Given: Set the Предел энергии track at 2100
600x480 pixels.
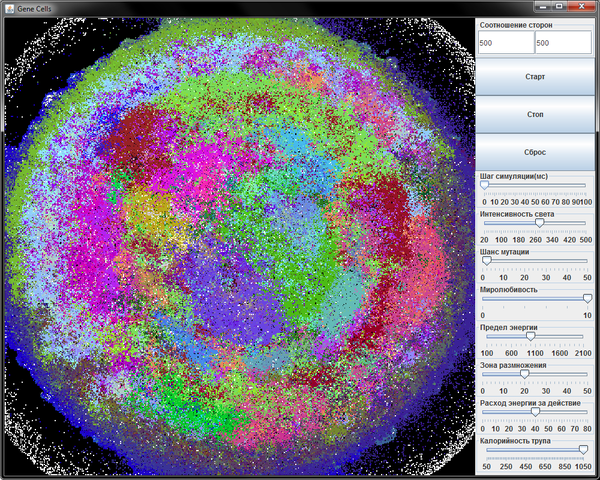Looking at the screenshot, I should point(585,336).
